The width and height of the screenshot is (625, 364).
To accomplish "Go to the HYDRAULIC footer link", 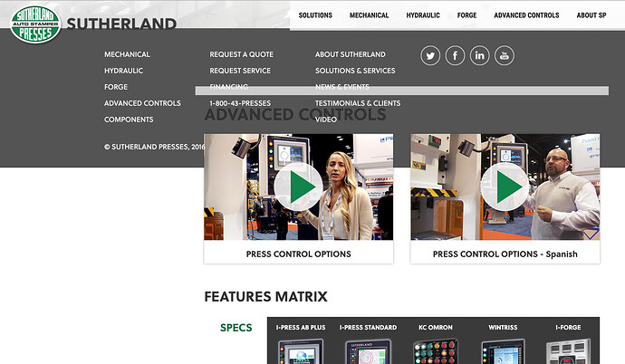I will coord(123,71).
